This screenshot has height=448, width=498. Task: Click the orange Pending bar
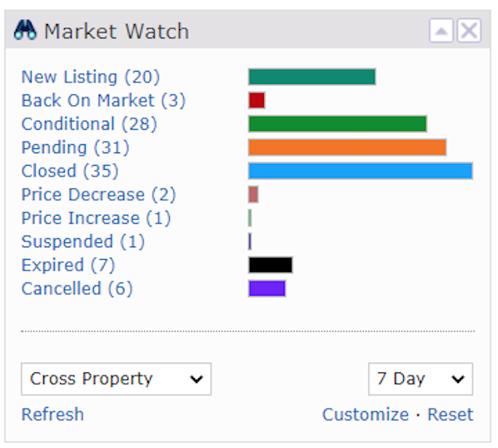pos(347,147)
